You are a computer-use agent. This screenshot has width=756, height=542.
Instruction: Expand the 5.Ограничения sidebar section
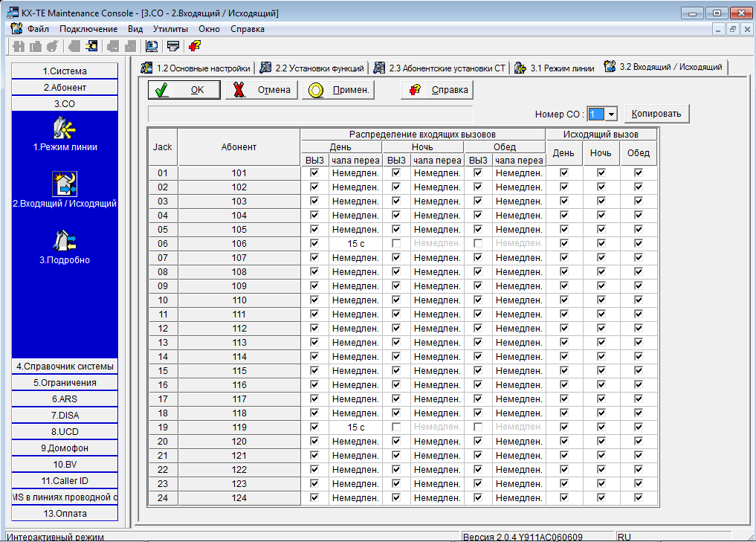click(65, 382)
